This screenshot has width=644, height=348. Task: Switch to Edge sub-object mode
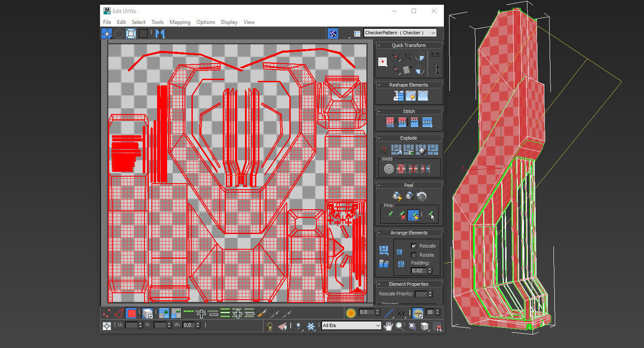click(x=118, y=313)
